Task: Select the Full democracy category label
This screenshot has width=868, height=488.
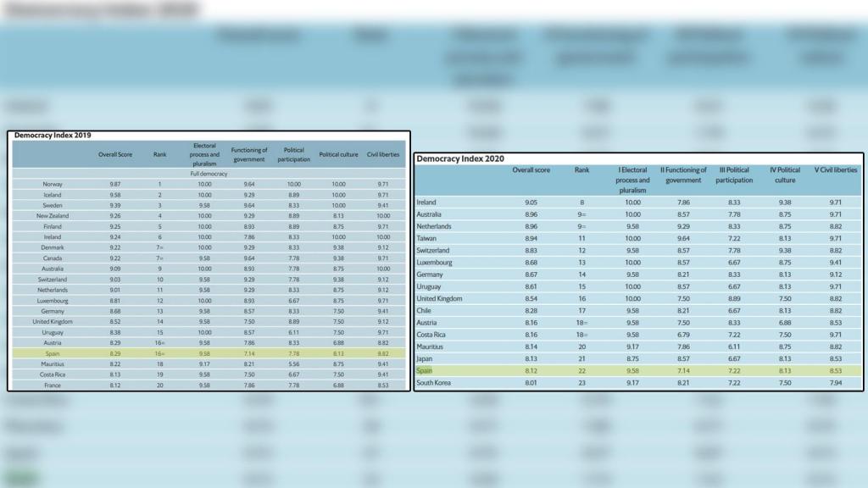Action: tap(209, 174)
